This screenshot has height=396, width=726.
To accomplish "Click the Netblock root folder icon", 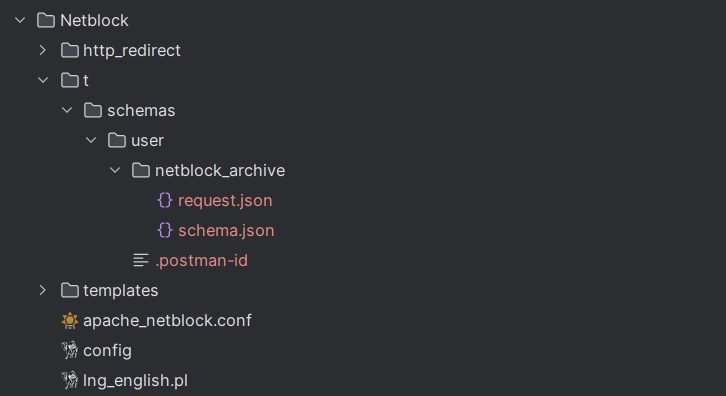I will coord(46,20).
